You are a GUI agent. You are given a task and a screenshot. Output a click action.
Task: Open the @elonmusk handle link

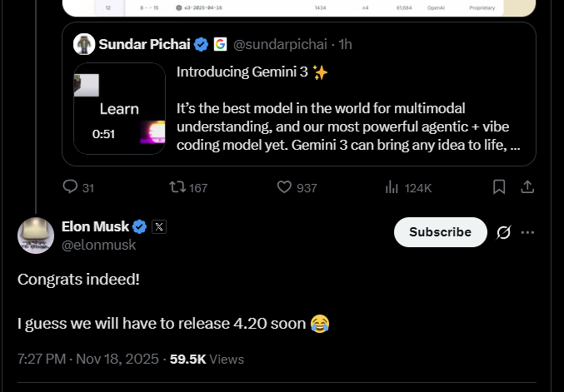pos(98,245)
